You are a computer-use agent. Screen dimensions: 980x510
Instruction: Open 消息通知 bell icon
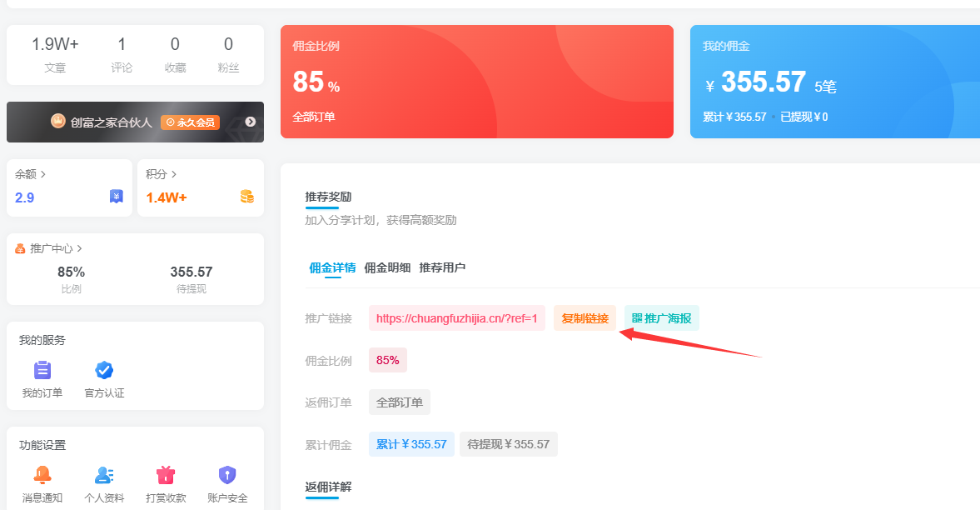coord(42,475)
